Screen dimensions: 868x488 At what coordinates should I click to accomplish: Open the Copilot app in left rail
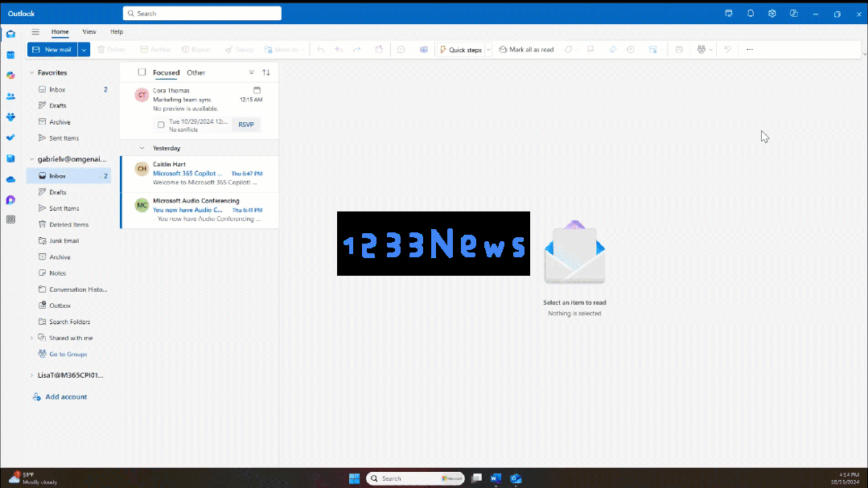[x=10, y=76]
